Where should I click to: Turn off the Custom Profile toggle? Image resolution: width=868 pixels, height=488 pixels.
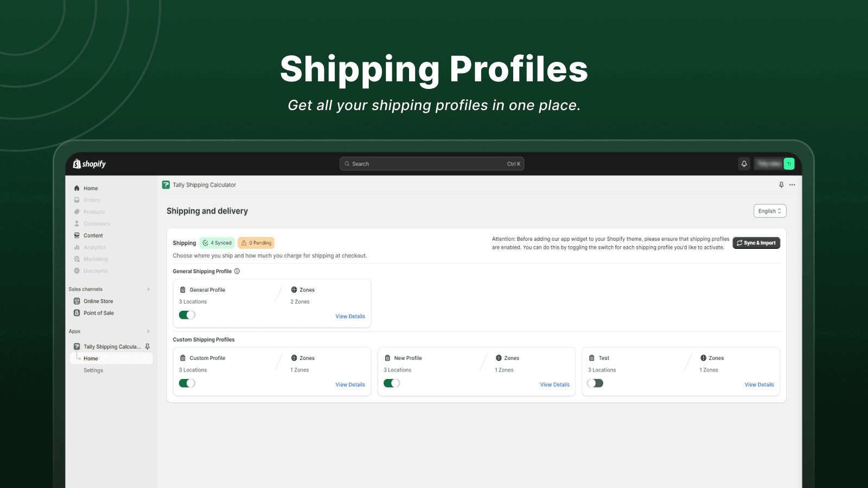(x=187, y=383)
